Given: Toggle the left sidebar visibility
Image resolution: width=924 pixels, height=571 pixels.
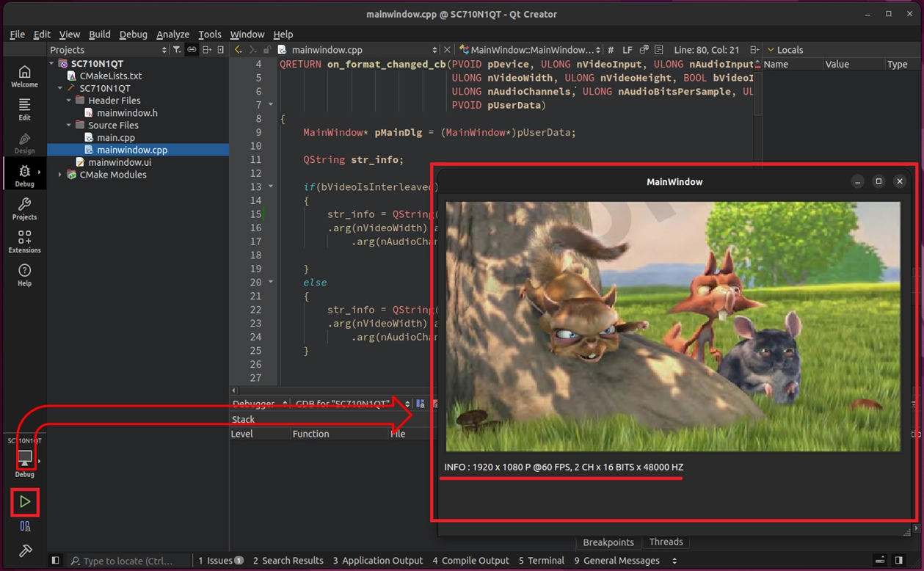Looking at the screenshot, I should click(x=55, y=561).
